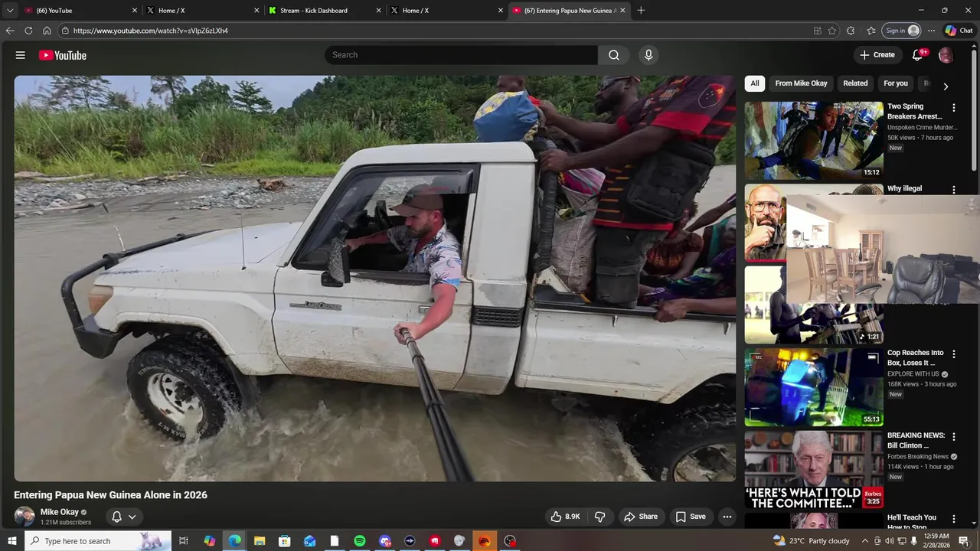
Task: Open the Cop Reaches Into Box video thumbnail
Action: [x=814, y=387]
